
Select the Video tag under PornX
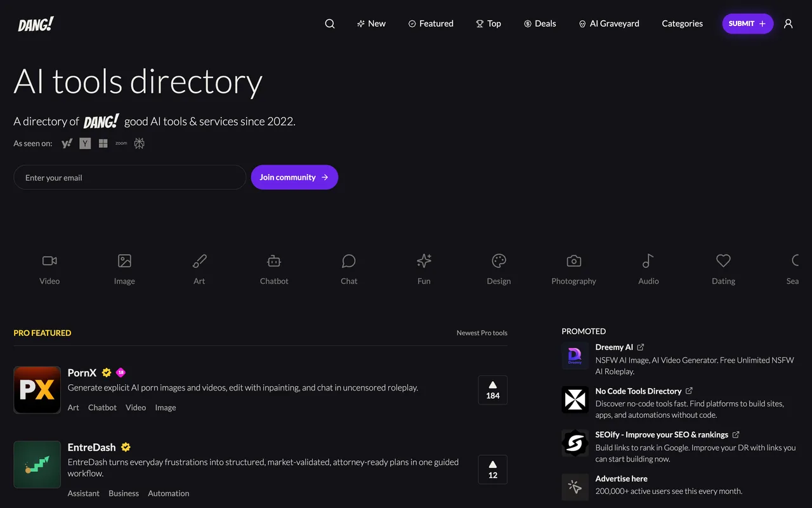(136, 408)
